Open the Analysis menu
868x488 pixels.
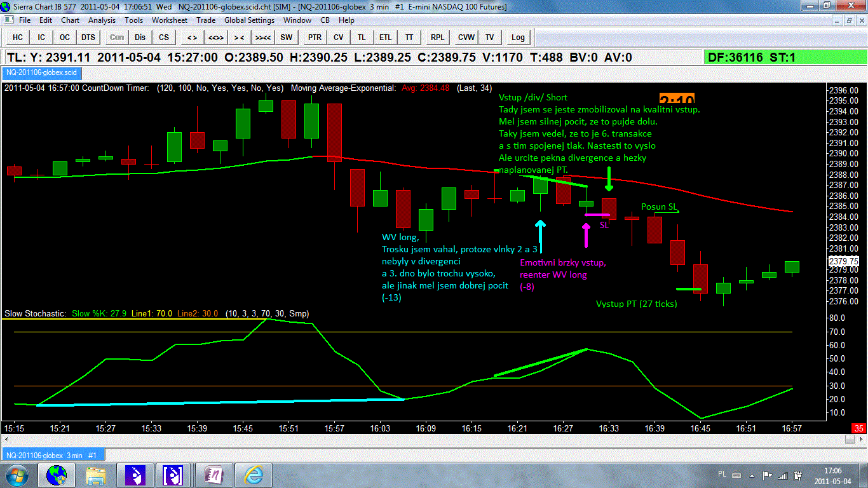click(x=102, y=20)
